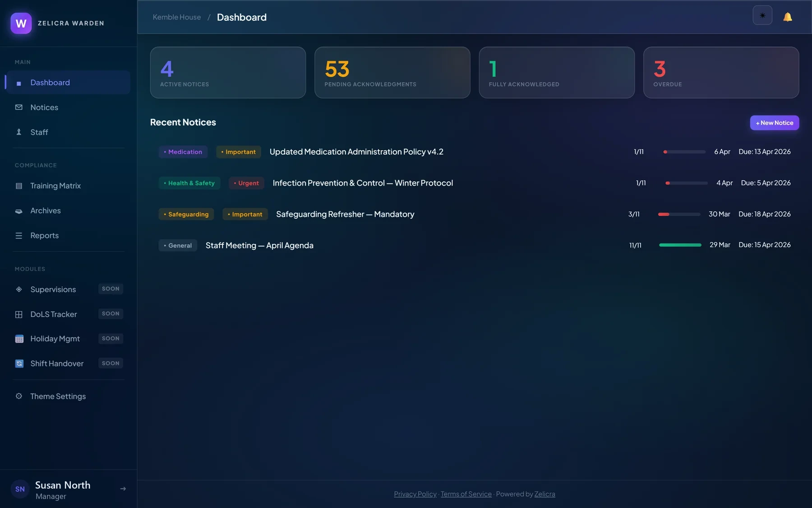812x508 pixels.
Task: Open the Terms of Service link
Action: [x=466, y=494]
